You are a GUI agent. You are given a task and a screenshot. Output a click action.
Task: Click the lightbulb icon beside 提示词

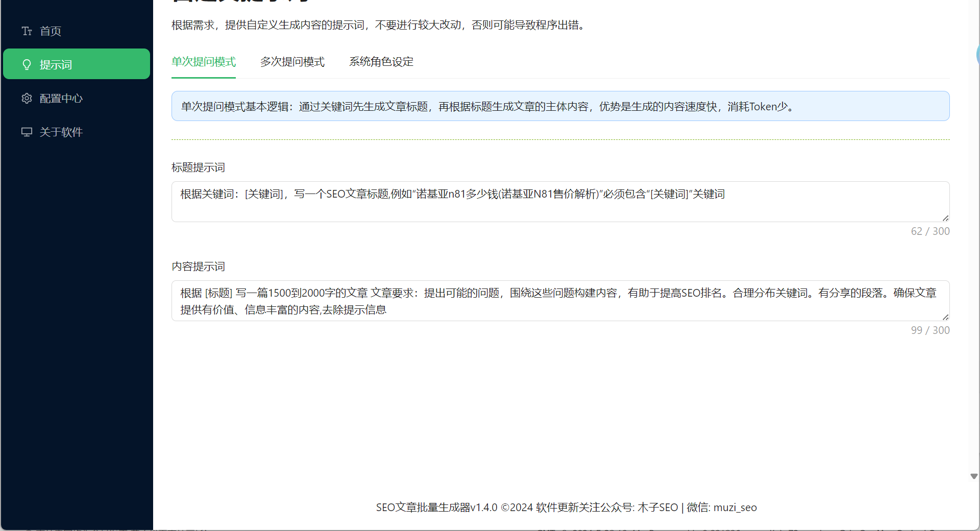tap(27, 65)
